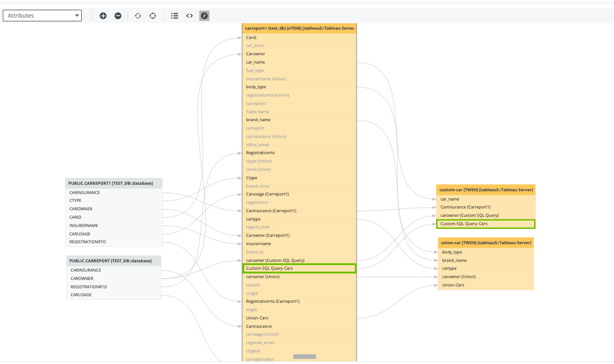614x364 pixels.
Task: Click region_code attribute row
Action: click(300, 227)
